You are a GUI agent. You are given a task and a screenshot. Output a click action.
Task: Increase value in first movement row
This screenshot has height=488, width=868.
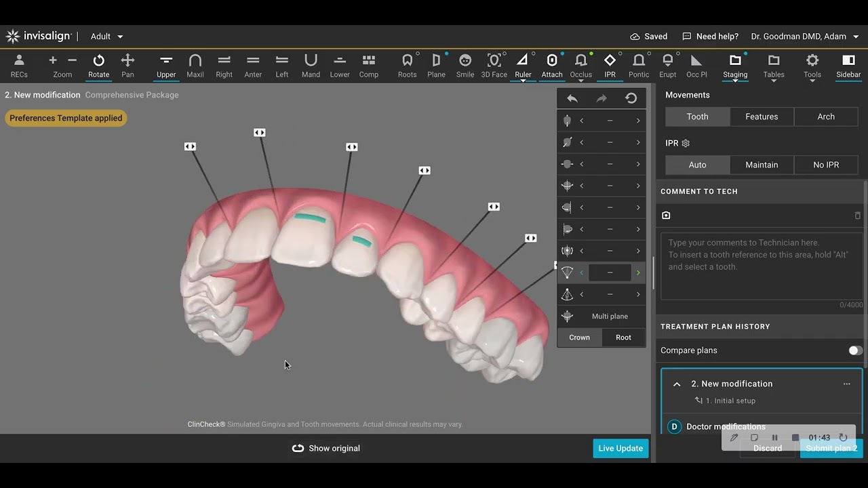click(x=638, y=121)
